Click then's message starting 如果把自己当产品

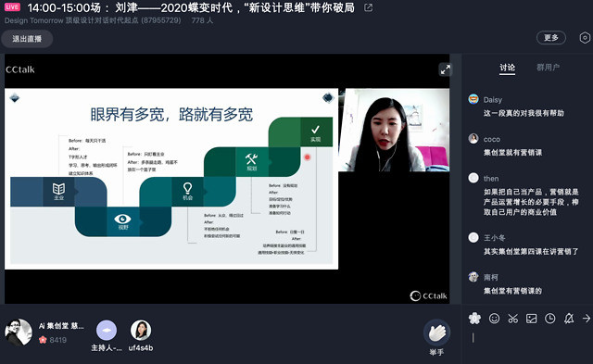point(531,202)
